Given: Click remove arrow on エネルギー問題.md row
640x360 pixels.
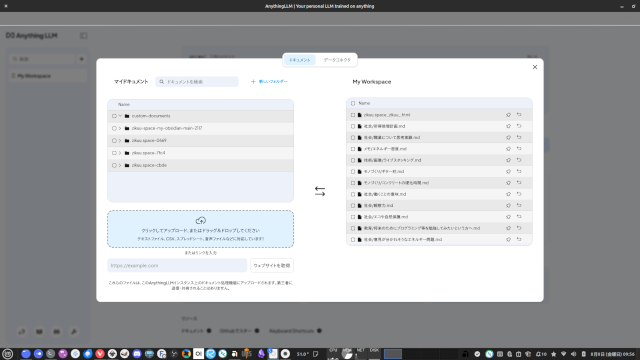Looking at the screenshot, I should pos(519,239).
